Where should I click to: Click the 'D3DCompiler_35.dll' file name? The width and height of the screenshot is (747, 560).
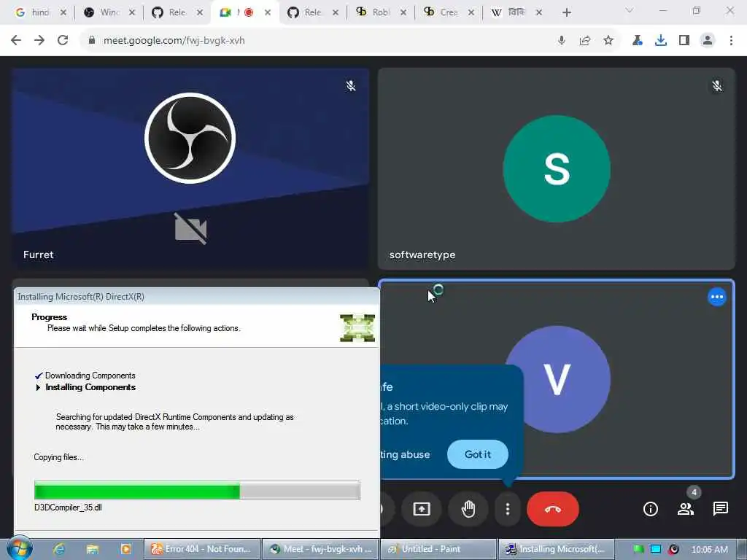(68, 507)
